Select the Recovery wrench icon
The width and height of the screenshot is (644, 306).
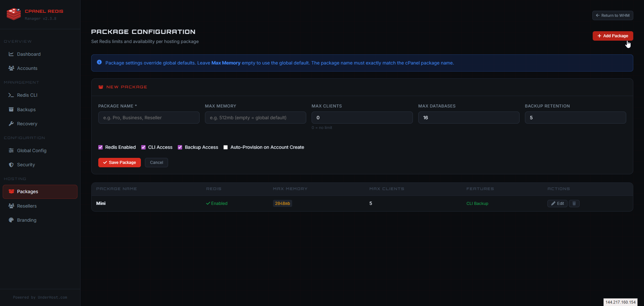pyautogui.click(x=11, y=124)
